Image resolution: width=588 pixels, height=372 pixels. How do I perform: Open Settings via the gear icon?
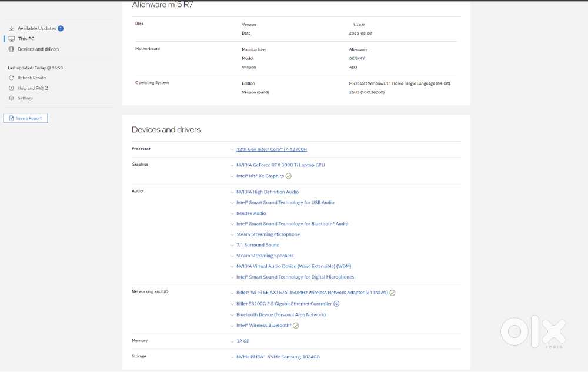coord(11,98)
